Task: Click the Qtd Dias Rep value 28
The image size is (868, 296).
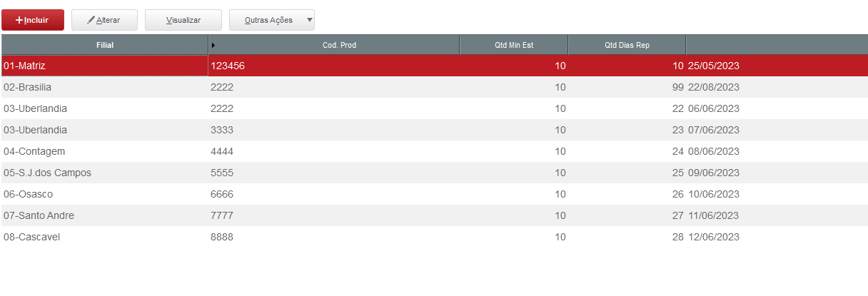Action: 678,237
